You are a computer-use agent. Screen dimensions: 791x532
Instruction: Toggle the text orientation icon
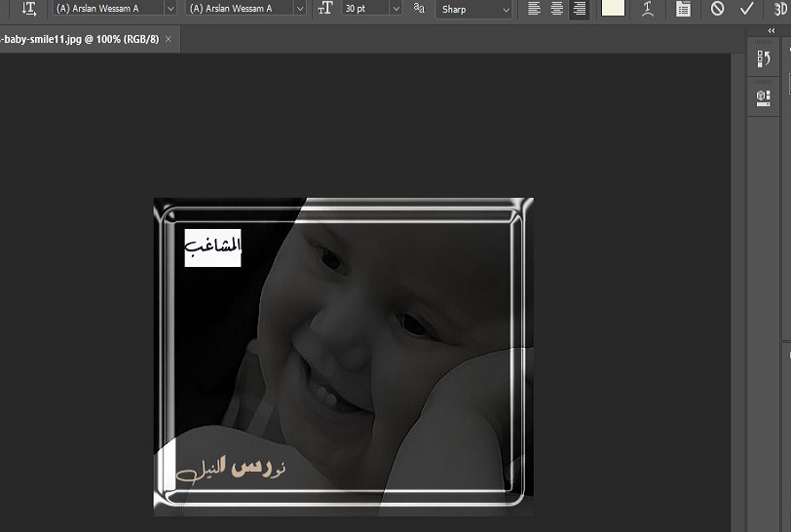click(x=29, y=9)
